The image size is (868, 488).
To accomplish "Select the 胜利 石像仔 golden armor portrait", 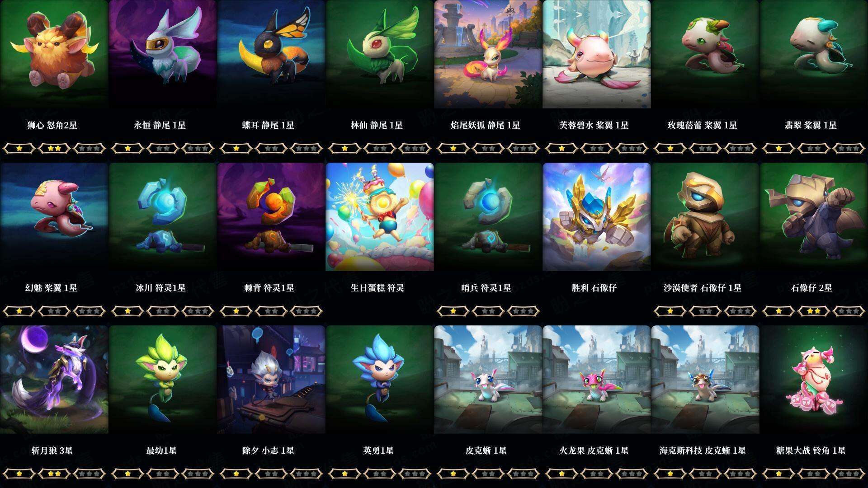I will pos(596,217).
